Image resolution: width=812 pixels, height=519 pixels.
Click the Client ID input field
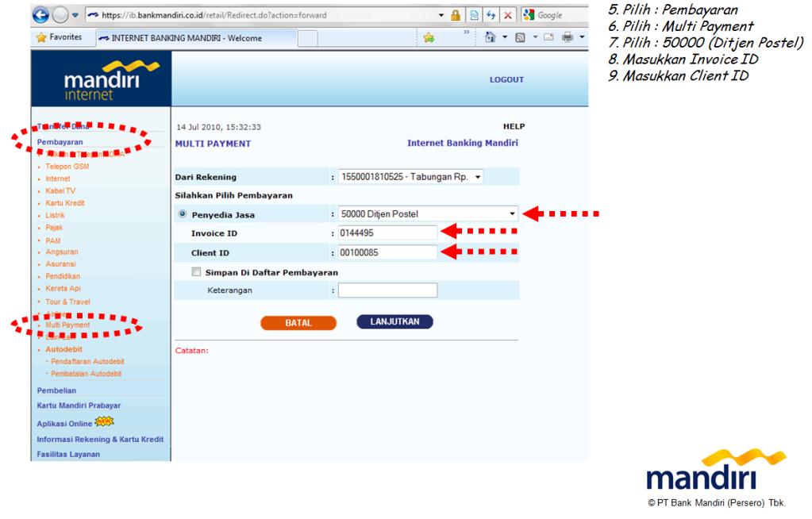387,253
